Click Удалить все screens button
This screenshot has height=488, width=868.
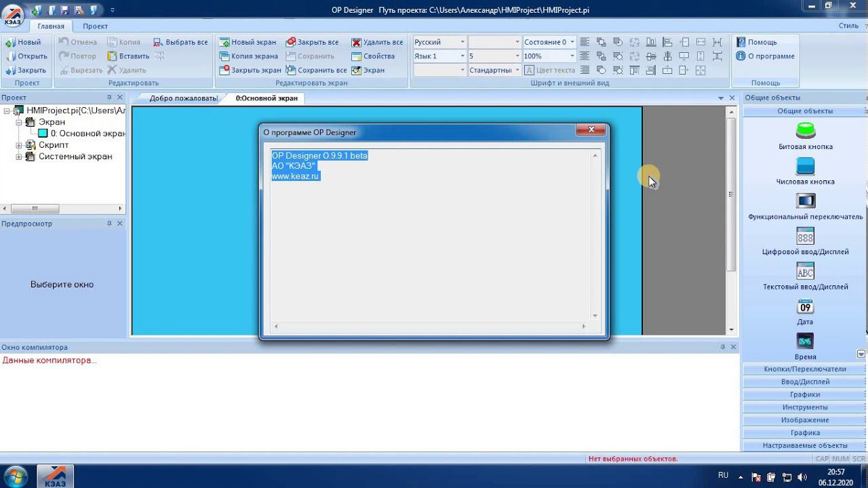377,42
